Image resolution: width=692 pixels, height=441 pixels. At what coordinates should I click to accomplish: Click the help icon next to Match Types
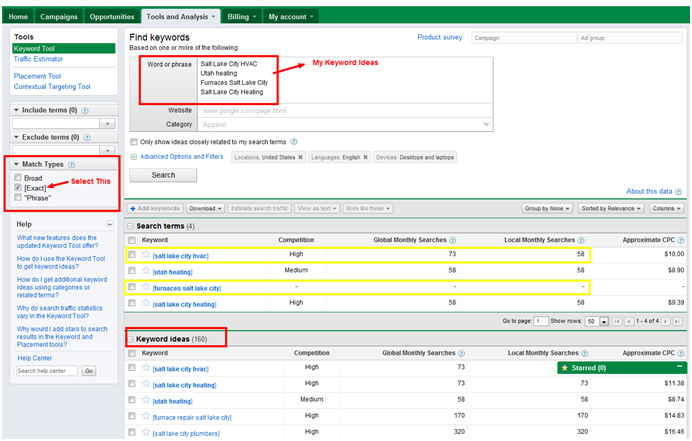tap(72, 164)
